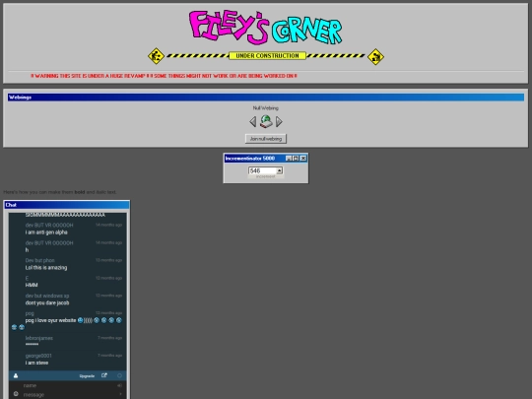Screen dimensions: 532x399
Task: Toggle chat sound speaker icon
Action: pyautogui.click(x=119, y=385)
